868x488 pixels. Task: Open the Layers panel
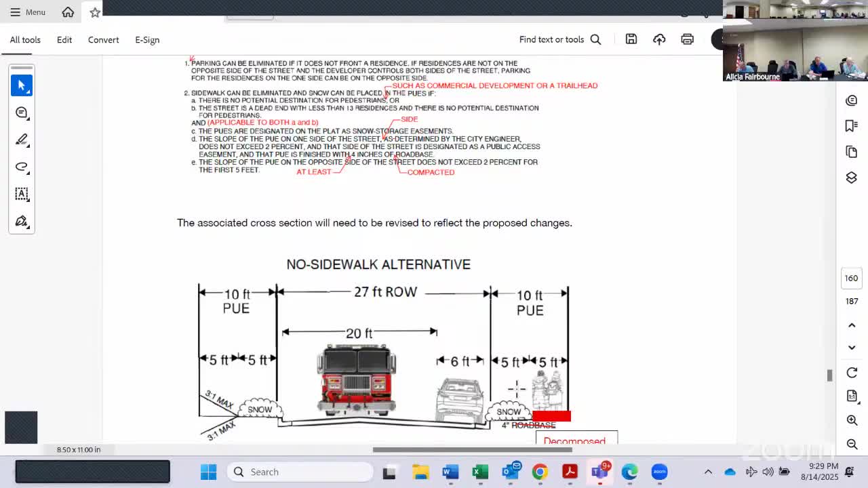(x=852, y=178)
